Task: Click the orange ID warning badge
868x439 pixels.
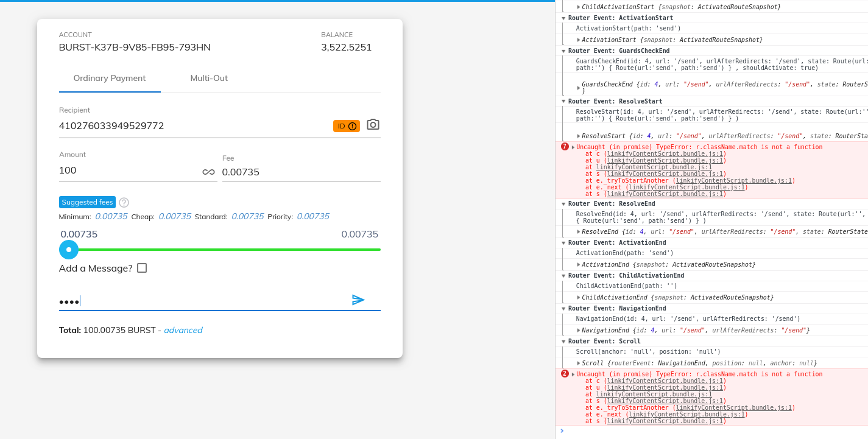Action: [346, 125]
